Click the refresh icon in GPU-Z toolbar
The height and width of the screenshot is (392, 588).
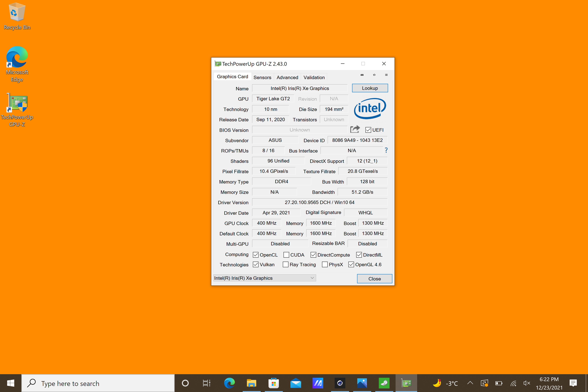[374, 75]
